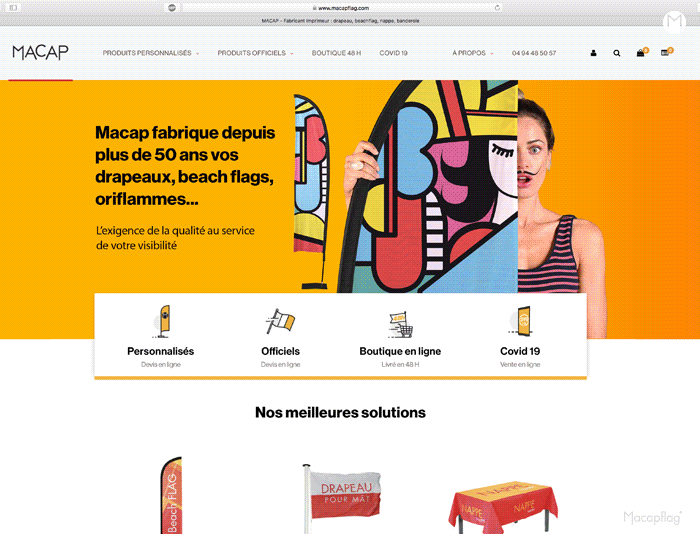700x534 pixels.
Task: Click the Personnalisés beach flag icon
Action: [162, 321]
